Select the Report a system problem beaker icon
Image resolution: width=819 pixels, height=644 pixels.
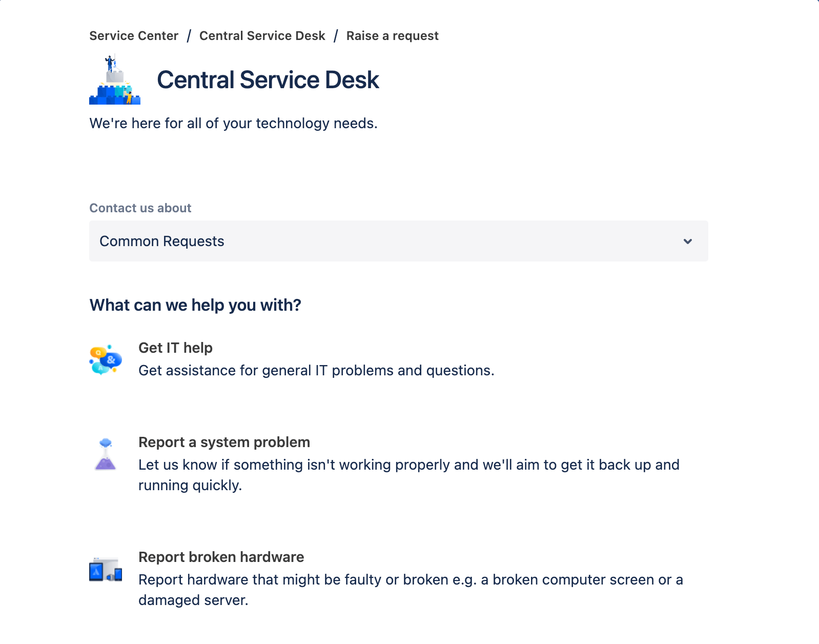coord(106,453)
